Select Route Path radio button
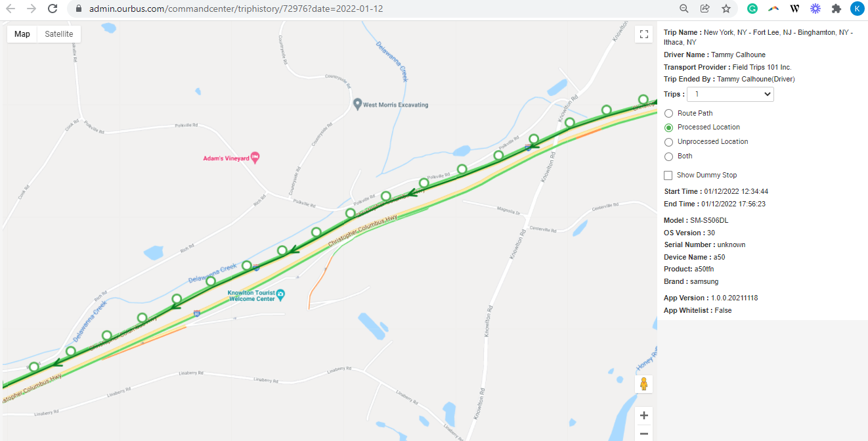Viewport: 868px width, 441px height. pyautogui.click(x=669, y=113)
